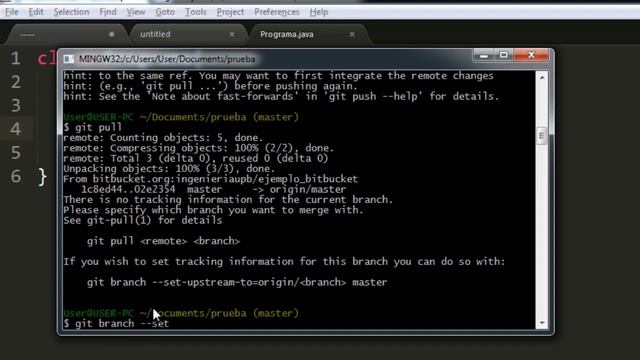The height and width of the screenshot is (360, 640).
Task: Open the Project menu
Action: [230, 12]
